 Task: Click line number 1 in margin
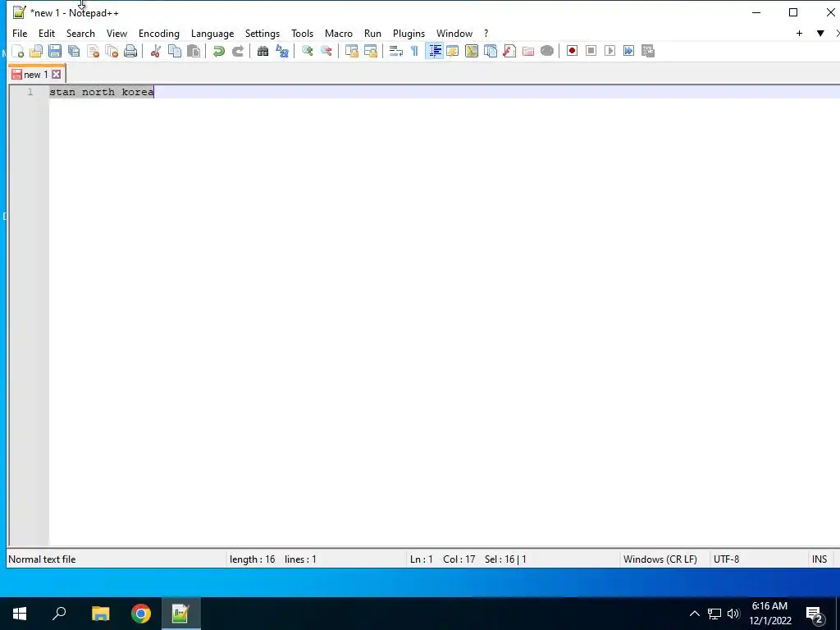coord(30,92)
